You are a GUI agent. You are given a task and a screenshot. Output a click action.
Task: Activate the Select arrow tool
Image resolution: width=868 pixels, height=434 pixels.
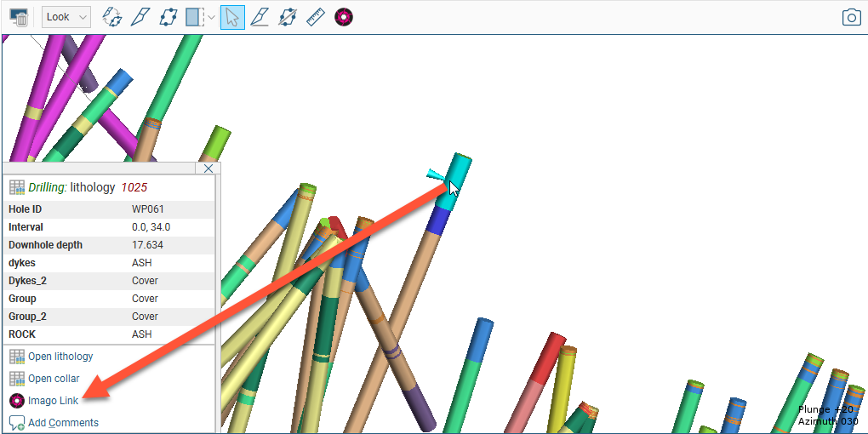pos(232,17)
